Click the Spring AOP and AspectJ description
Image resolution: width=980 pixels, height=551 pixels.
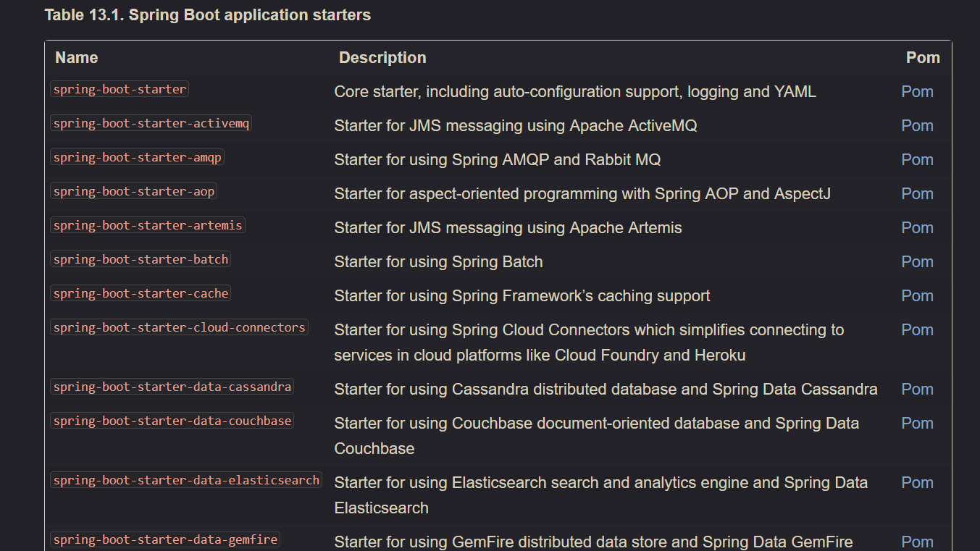tap(582, 194)
